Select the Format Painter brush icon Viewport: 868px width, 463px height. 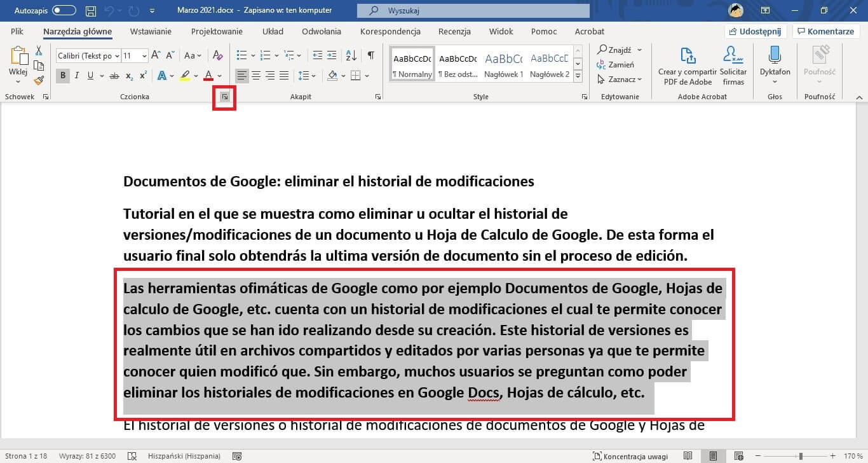tap(39, 80)
